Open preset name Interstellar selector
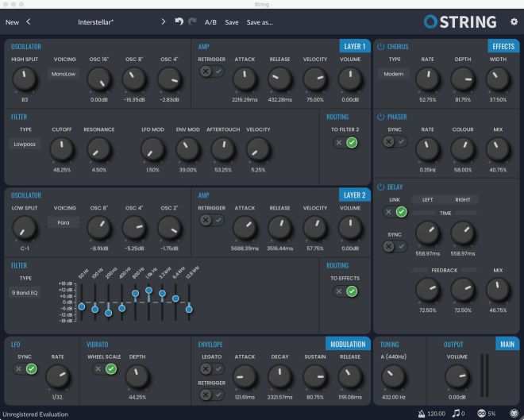Screen dimensions: 524x420 click(95, 22)
